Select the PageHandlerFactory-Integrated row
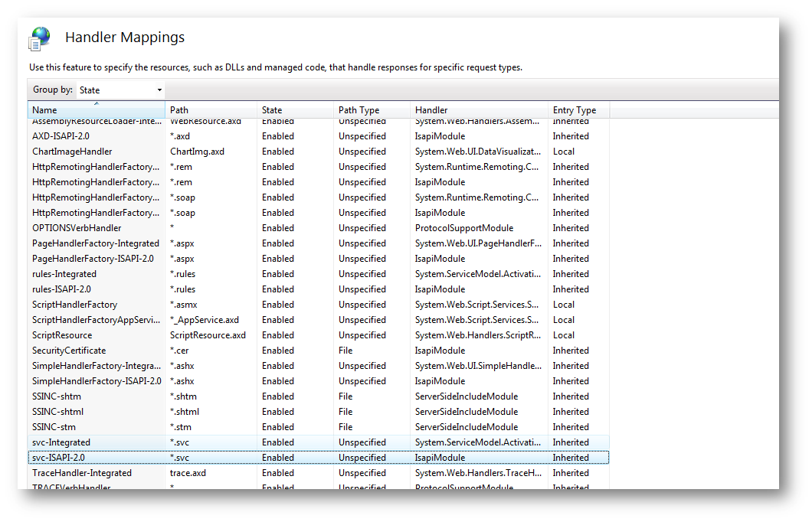Screen dimensions: 812x522 pyautogui.click(x=319, y=243)
